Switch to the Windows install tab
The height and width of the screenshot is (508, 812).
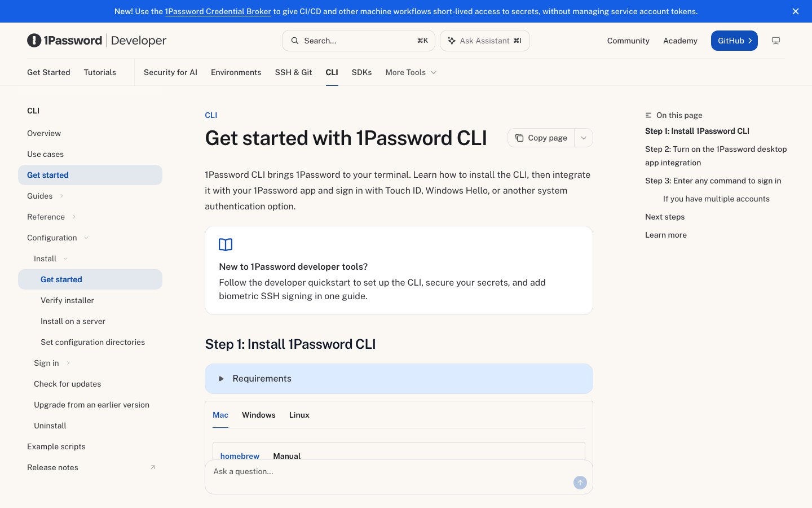(x=259, y=415)
